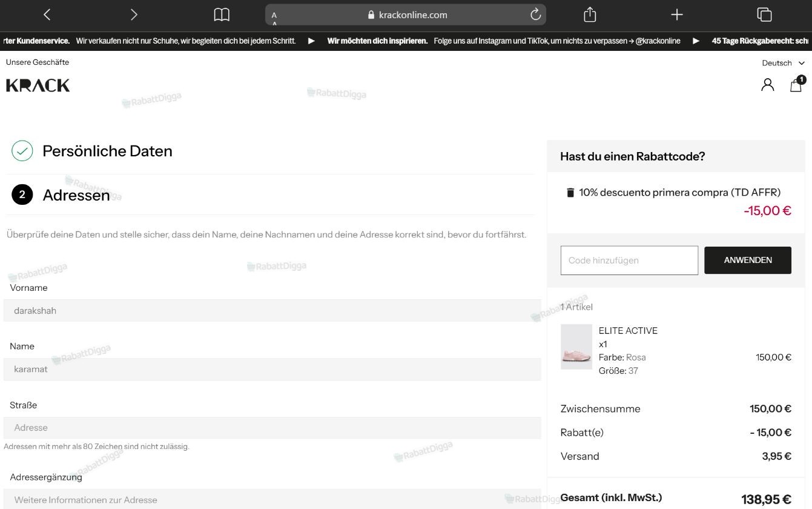
Task: Click the Name field containing karamat
Action: point(272,369)
